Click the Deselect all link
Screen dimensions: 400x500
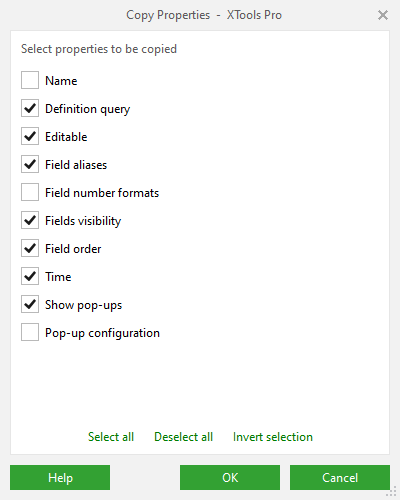tap(183, 437)
